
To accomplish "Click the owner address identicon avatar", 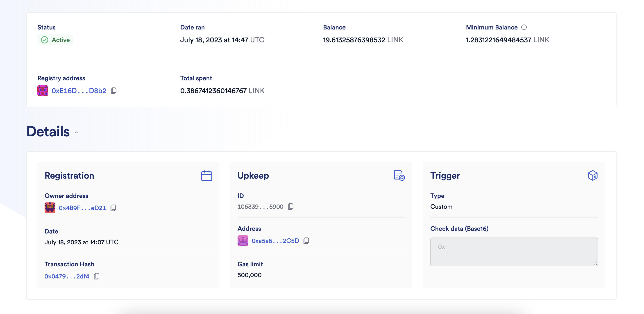I will [x=50, y=208].
